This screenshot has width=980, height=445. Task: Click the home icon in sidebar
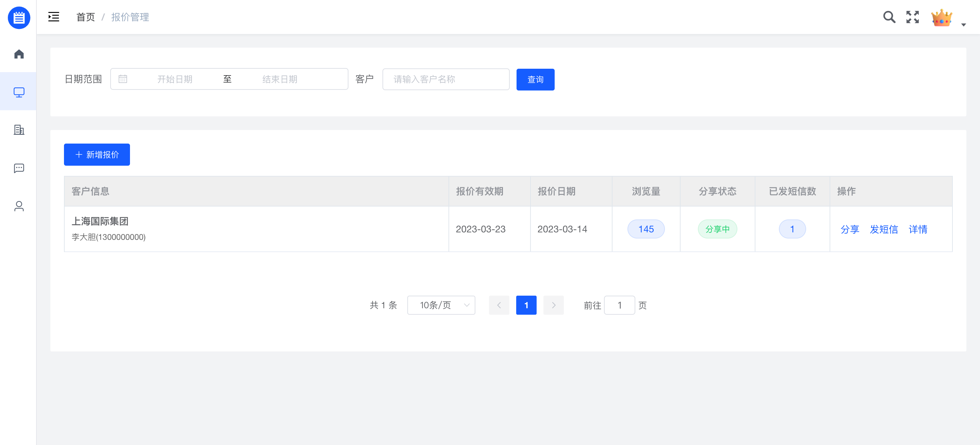(19, 54)
